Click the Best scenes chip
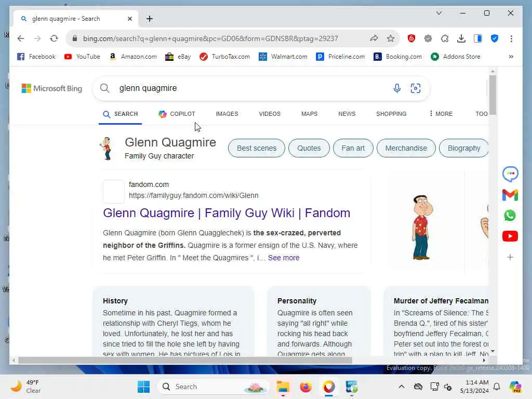Screen dimensions: 532x399 point(257,148)
